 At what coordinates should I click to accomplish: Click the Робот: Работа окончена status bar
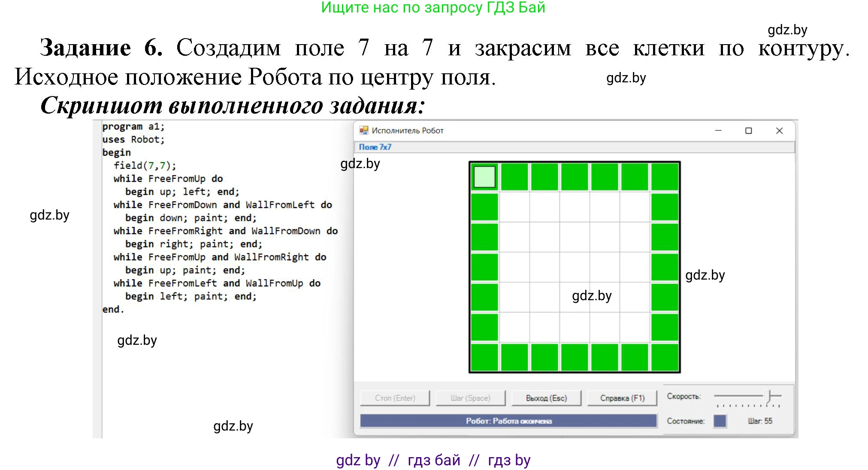coord(508,421)
